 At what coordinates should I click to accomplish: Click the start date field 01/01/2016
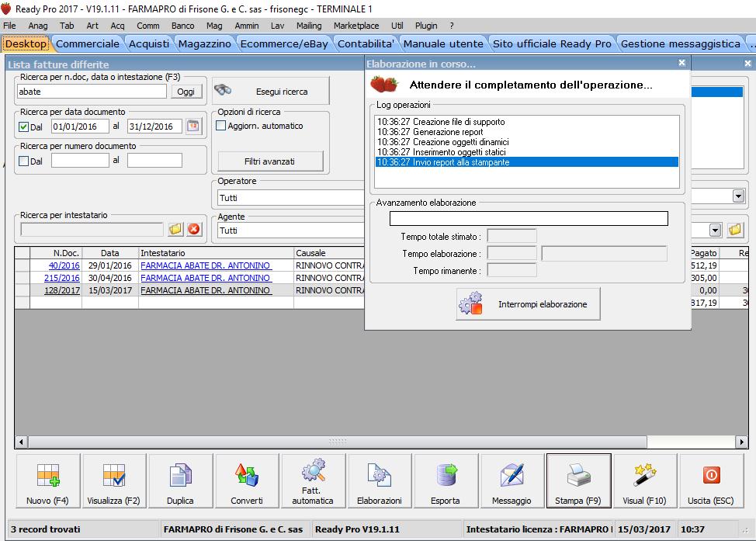80,127
